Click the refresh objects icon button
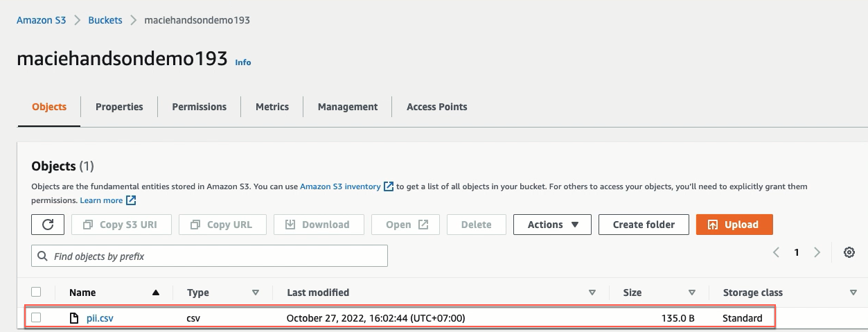 click(48, 225)
